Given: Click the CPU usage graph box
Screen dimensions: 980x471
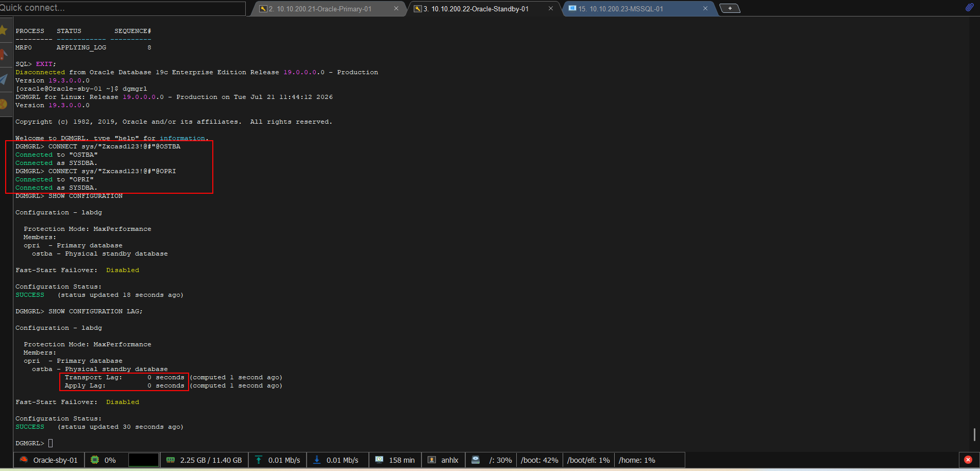Looking at the screenshot, I should (x=143, y=460).
